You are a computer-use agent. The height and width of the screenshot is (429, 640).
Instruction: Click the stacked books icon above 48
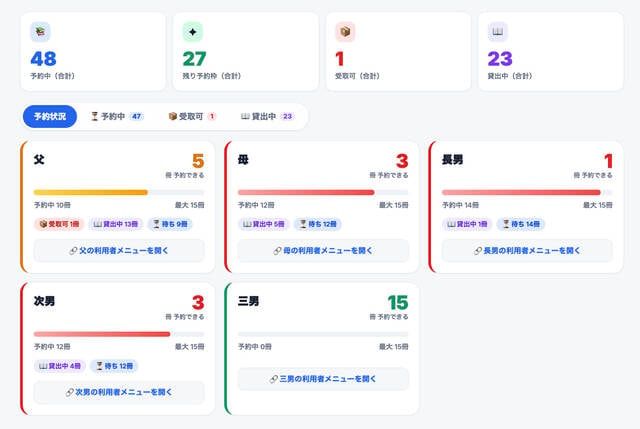click(40, 32)
